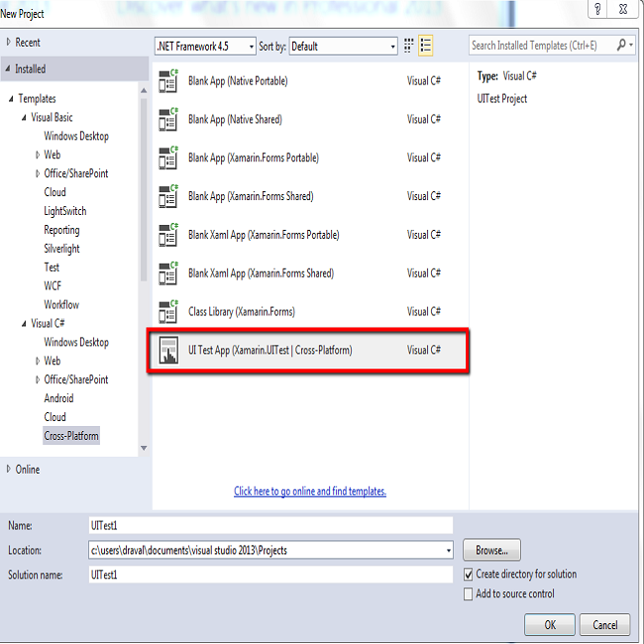Image resolution: width=644 pixels, height=644 pixels.
Task: Select Class Library (Xamarin.Forms) template name
Action: 242,312
